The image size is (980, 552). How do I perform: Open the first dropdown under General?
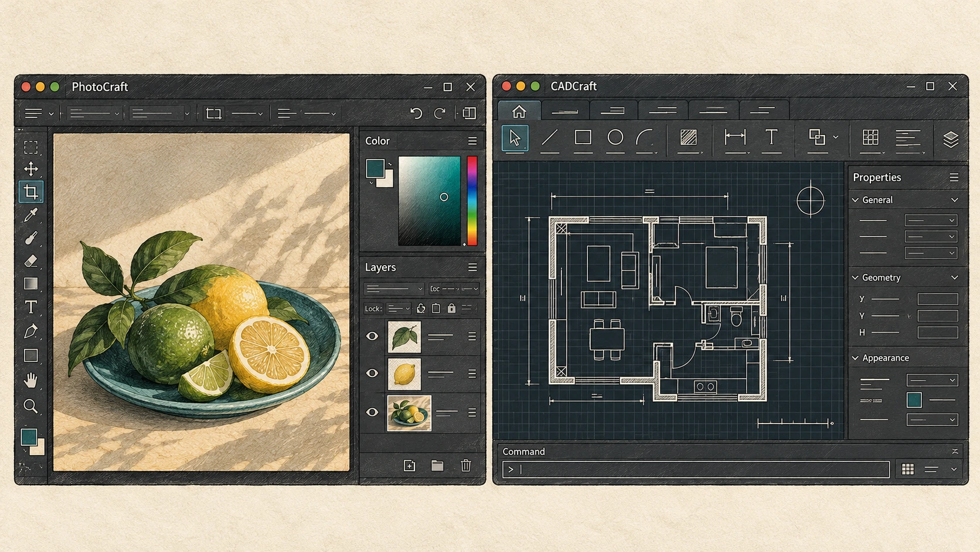coord(931,221)
